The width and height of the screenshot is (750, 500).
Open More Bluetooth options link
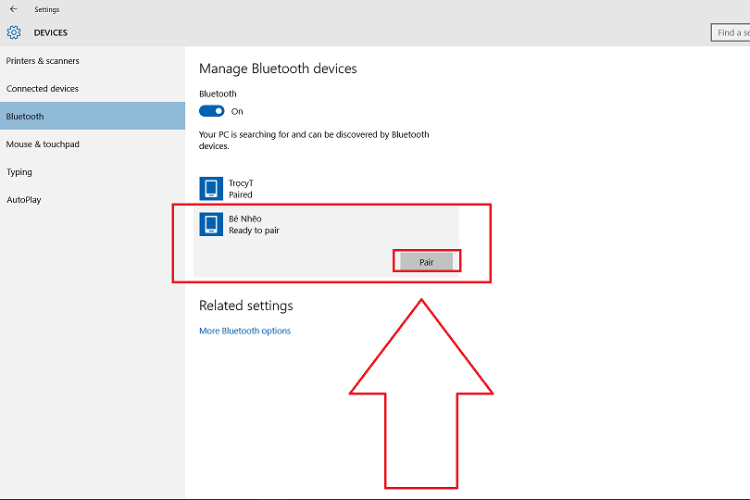(245, 331)
